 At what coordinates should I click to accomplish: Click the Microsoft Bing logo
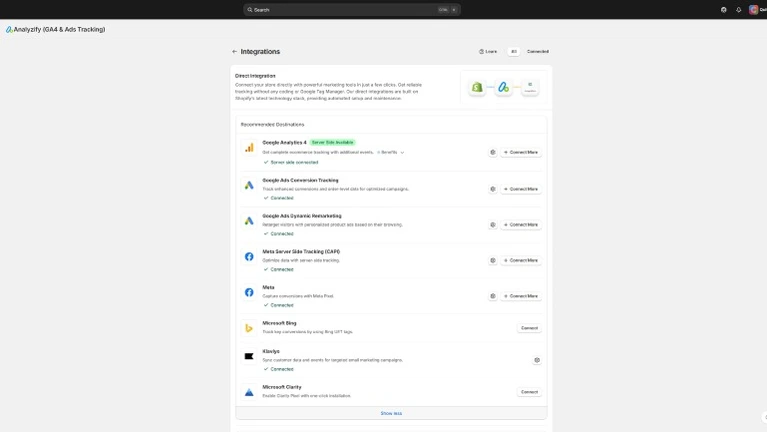tap(249, 328)
